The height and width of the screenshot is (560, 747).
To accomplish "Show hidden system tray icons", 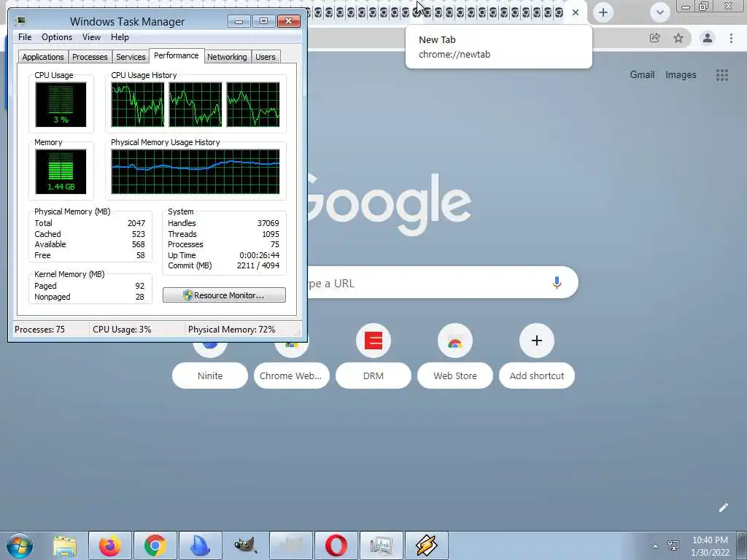I will click(x=656, y=546).
